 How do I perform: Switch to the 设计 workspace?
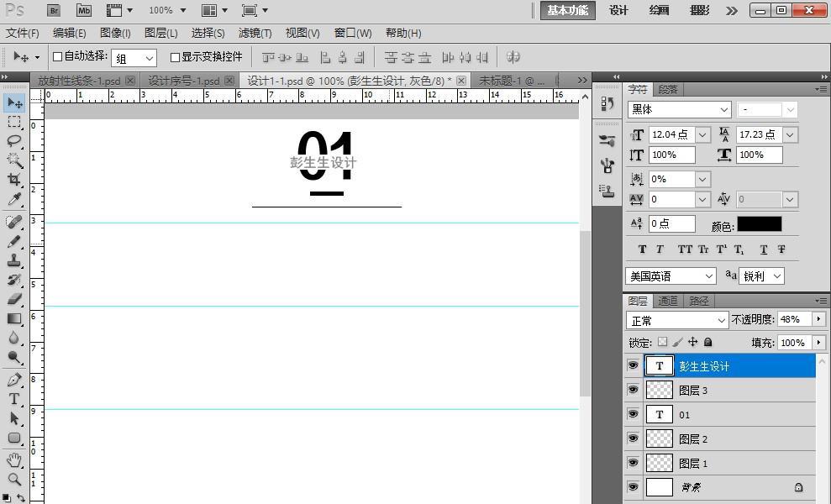point(618,10)
